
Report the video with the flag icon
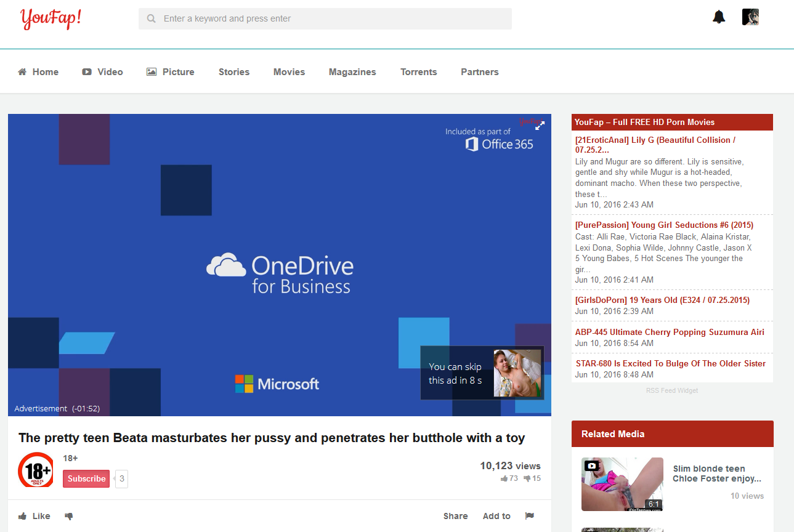529,516
